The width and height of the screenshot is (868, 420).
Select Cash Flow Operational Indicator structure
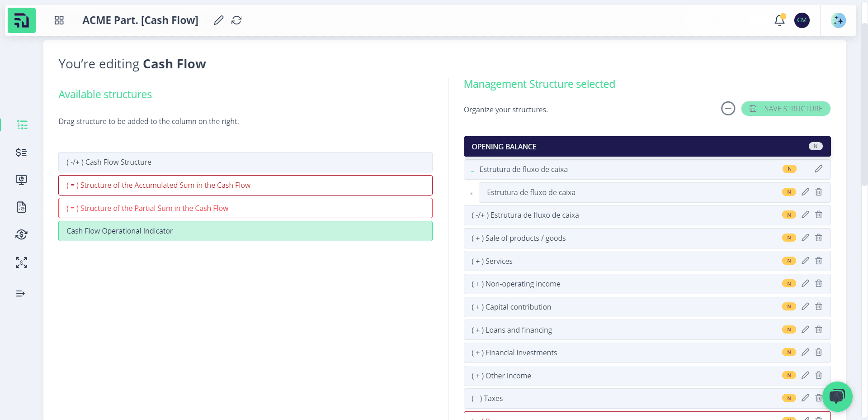[245, 231]
